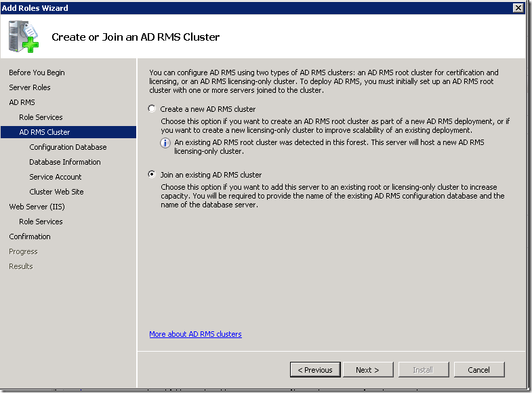Open More about AD RMS clusters link
The height and width of the screenshot is (393, 532).
coord(195,334)
